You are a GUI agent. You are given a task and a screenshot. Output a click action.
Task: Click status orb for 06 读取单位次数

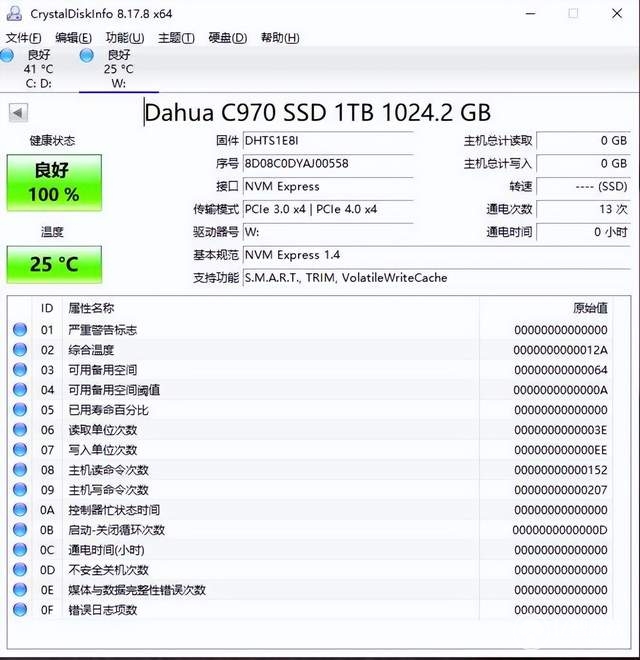[20, 429]
